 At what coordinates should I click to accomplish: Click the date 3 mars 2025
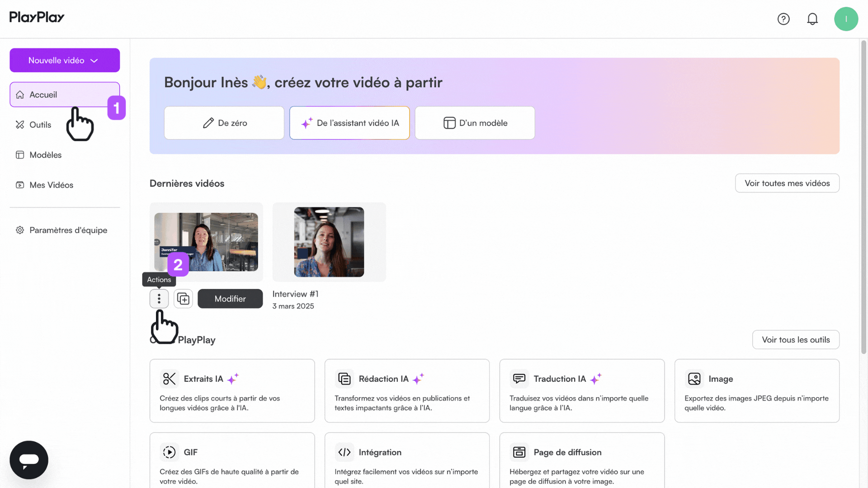click(x=293, y=306)
